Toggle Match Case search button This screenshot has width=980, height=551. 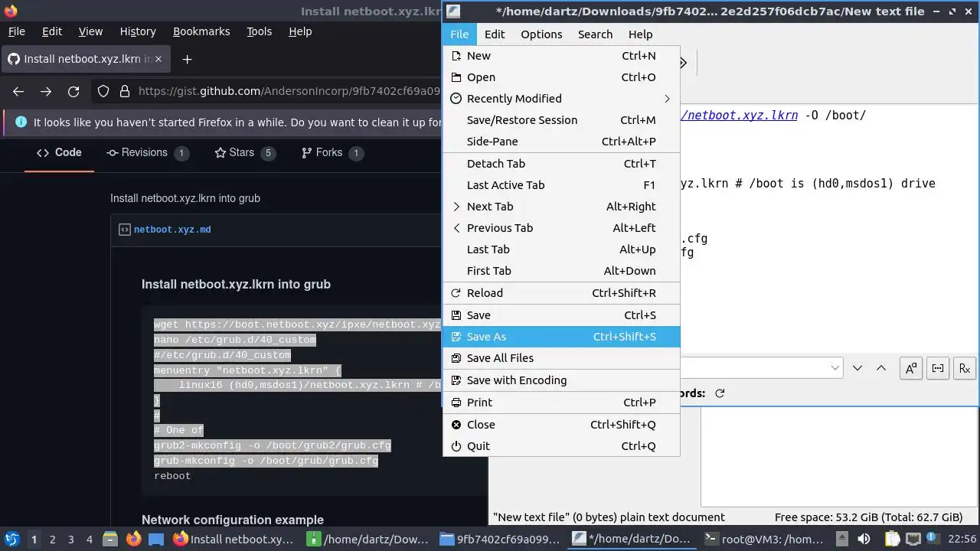click(x=911, y=368)
